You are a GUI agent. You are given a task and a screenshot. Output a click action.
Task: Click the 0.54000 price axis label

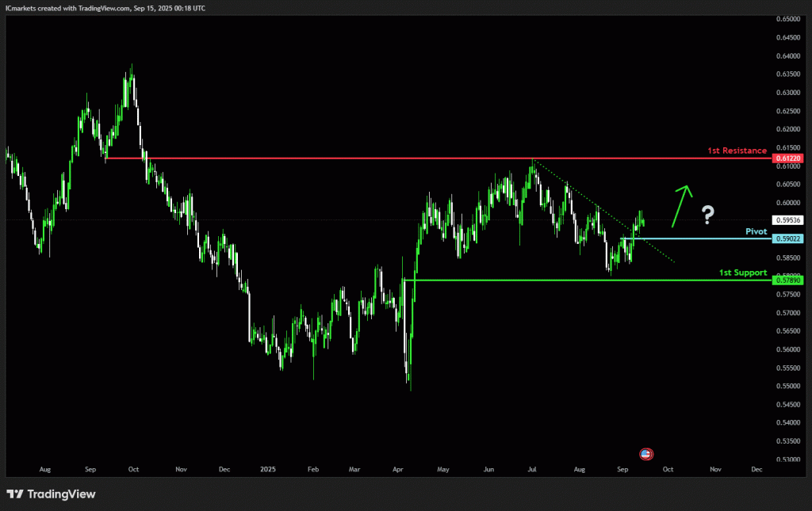pos(787,422)
